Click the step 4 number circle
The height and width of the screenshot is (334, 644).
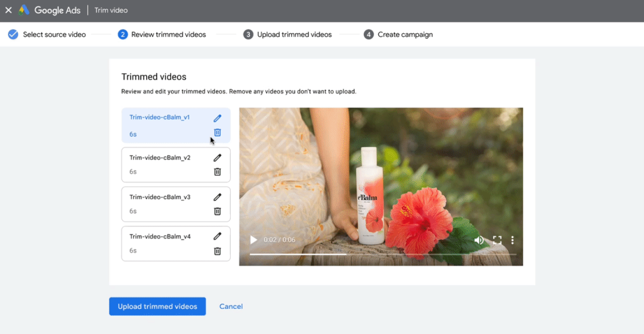[368, 34]
